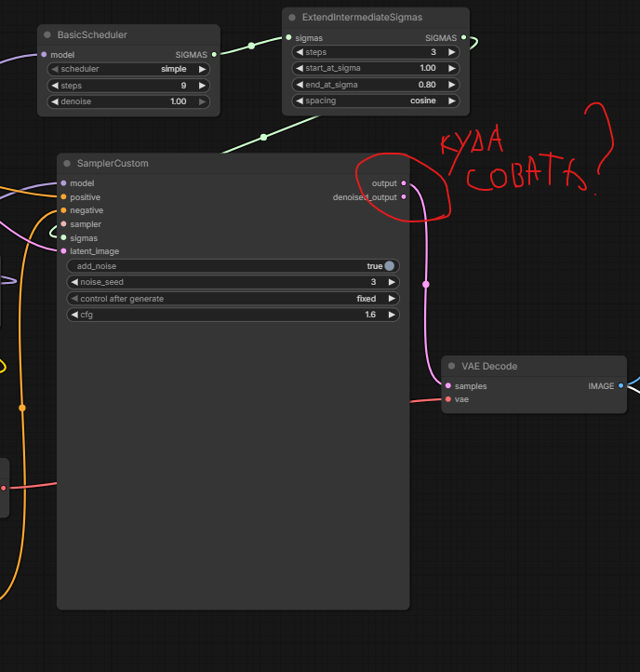Click the start_at_sigma 1.00 value field
640x672 pixels.
tap(375, 68)
